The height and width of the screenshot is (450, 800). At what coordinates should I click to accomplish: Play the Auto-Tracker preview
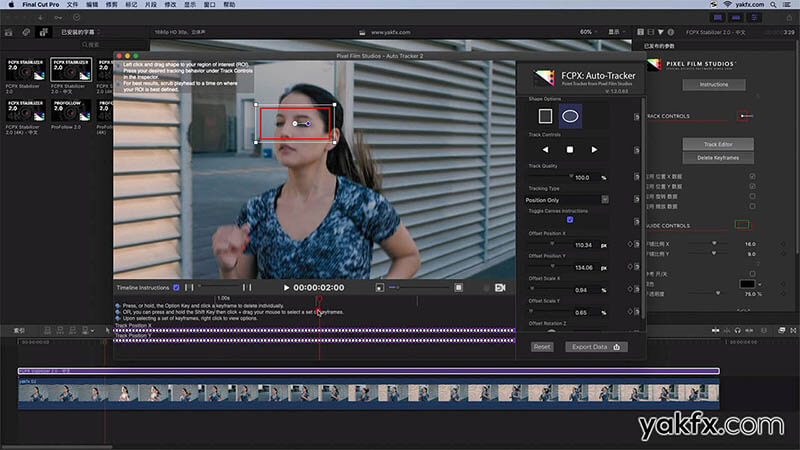[x=286, y=288]
